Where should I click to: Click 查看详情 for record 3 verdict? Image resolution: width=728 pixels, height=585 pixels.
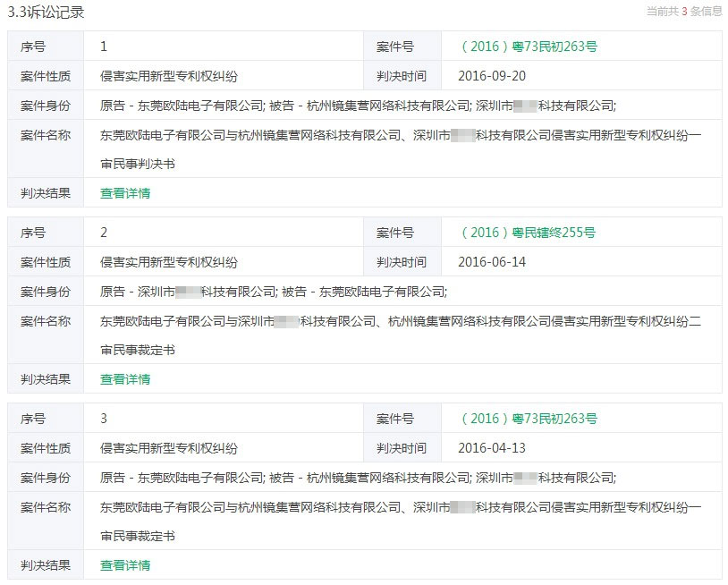click(x=125, y=565)
